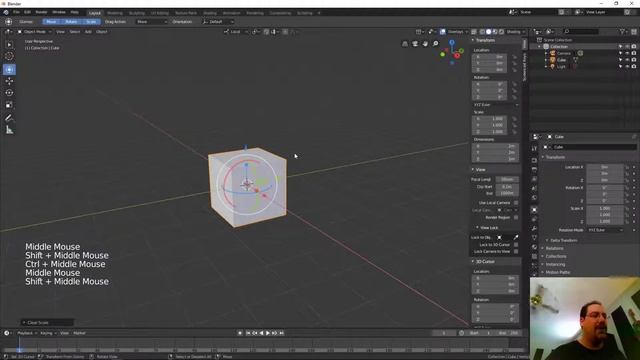Click the outliner filter funnel icon
The image size is (640, 360).
[622, 31]
